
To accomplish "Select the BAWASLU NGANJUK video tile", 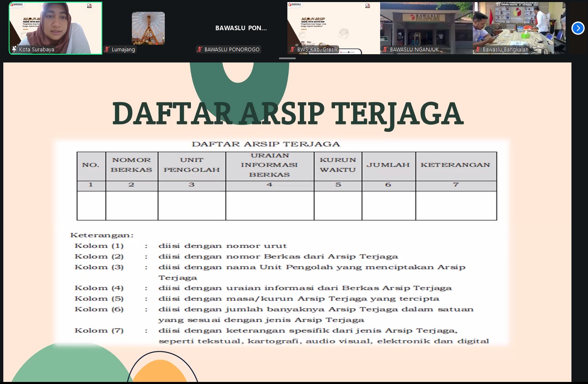I will pyautogui.click(x=426, y=25).
